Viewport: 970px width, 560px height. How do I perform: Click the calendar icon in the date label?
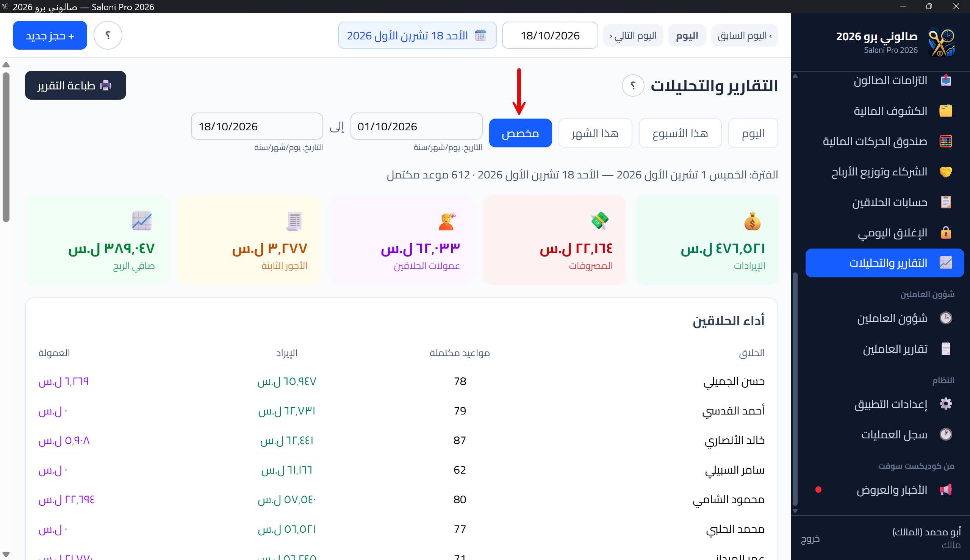(480, 35)
